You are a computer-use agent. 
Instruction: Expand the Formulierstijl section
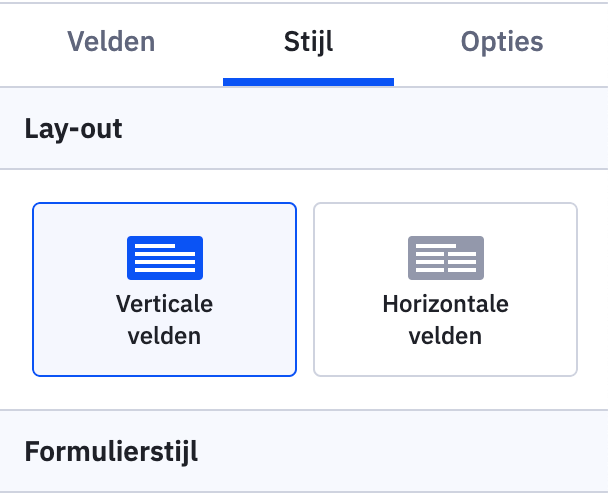pyautogui.click(x=304, y=451)
